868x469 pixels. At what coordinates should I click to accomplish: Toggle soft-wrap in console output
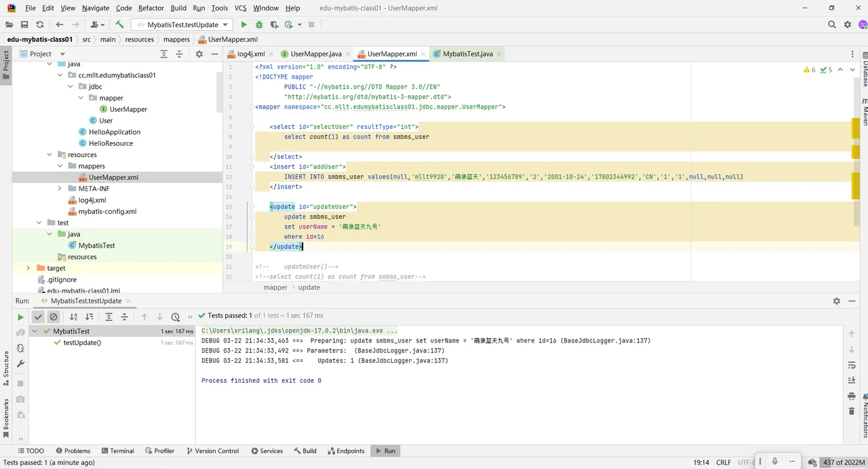(x=852, y=365)
